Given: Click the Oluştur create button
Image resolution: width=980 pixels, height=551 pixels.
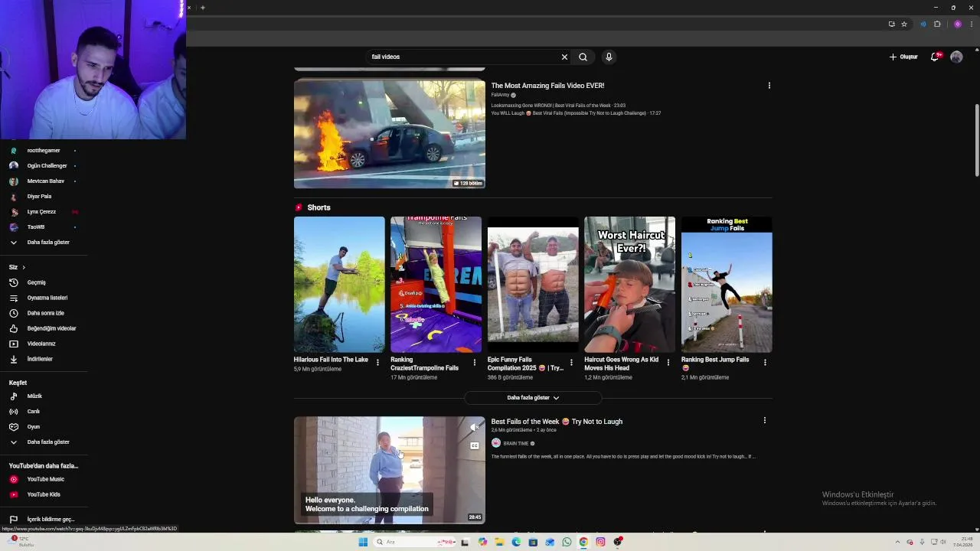Looking at the screenshot, I should pos(903,57).
